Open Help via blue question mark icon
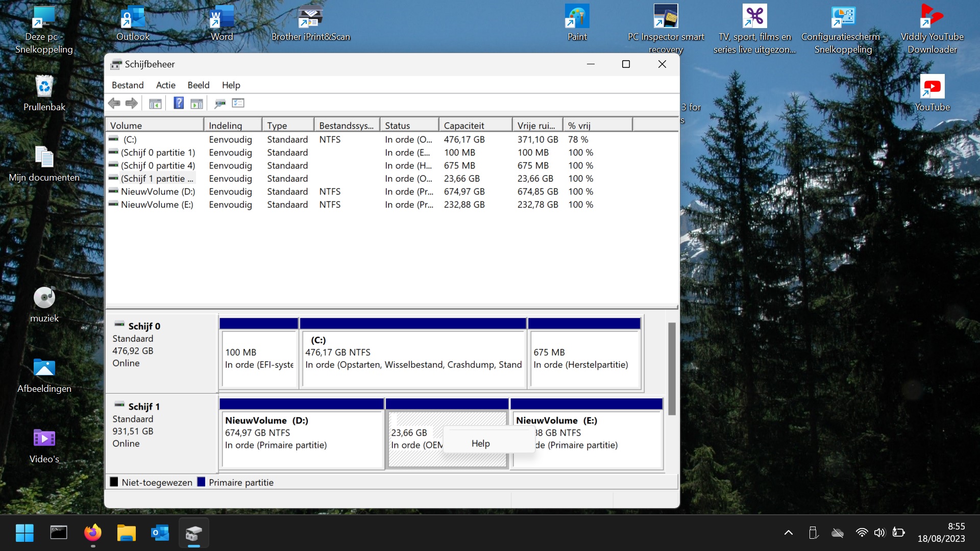 [x=178, y=104]
